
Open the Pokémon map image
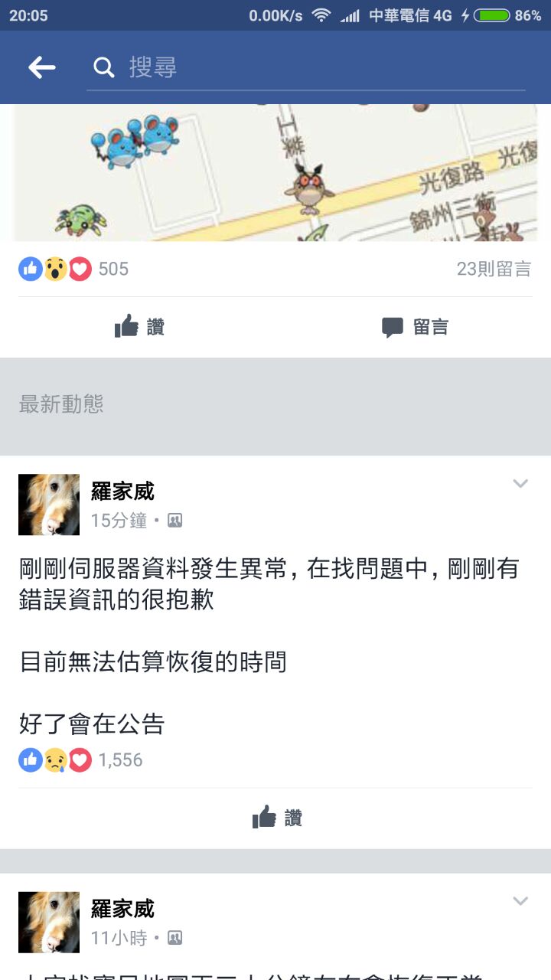275,173
